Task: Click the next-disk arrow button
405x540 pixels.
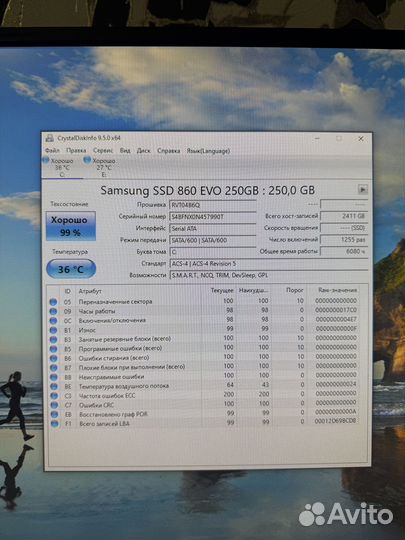Action: 362,189
